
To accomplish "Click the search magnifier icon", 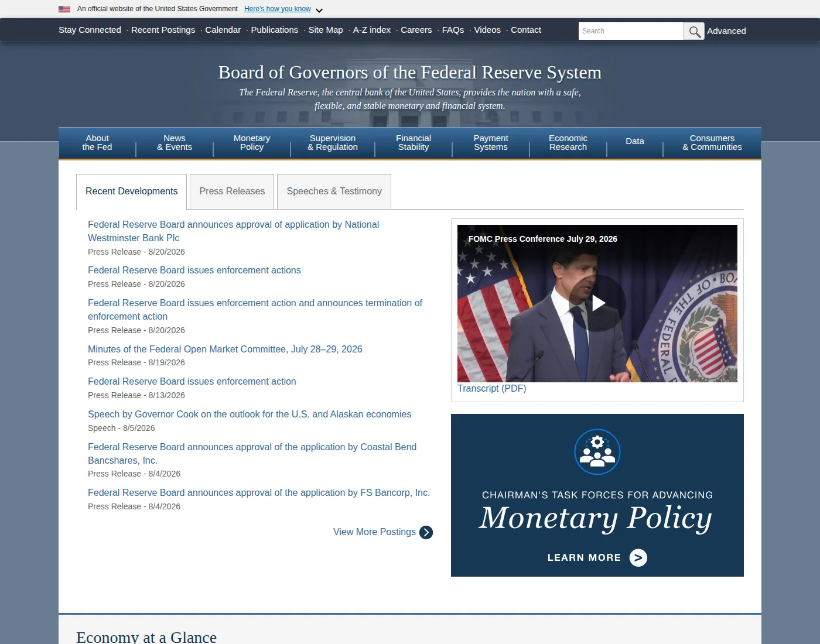I will coord(694,31).
